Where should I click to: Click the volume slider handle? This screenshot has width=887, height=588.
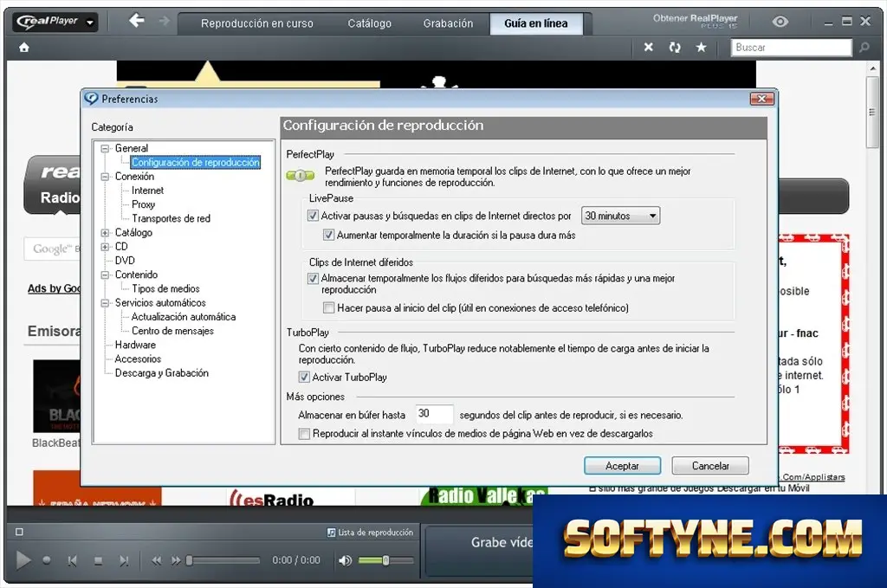385,560
